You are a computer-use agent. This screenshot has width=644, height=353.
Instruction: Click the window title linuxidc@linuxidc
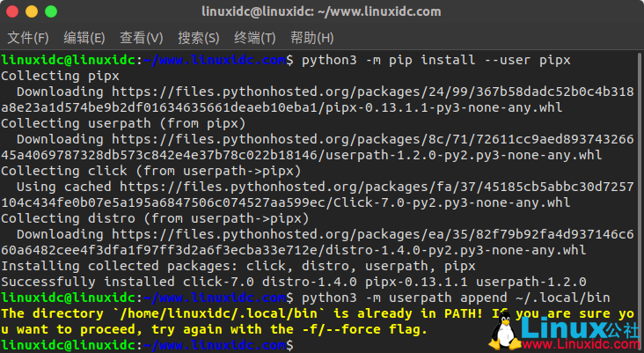[x=321, y=11]
